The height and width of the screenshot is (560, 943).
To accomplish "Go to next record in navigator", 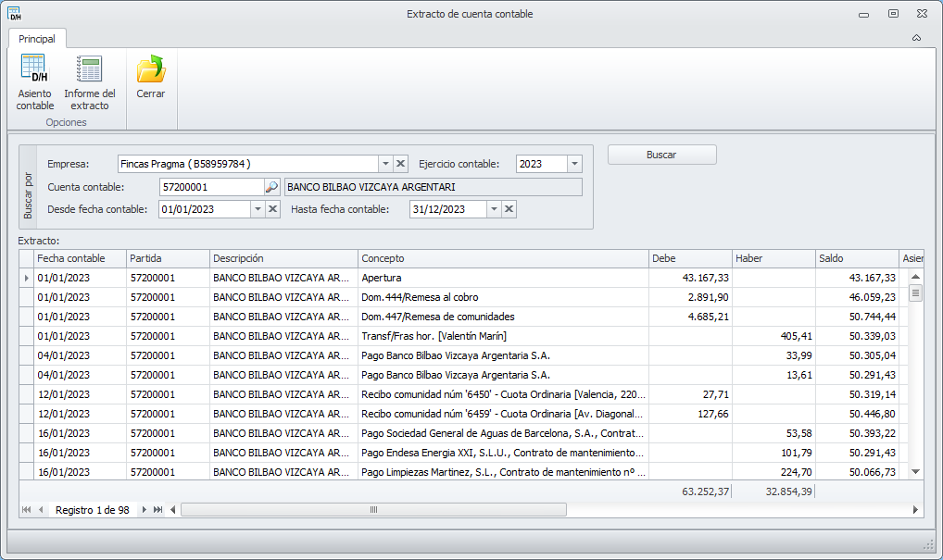I will tap(145, 510).
